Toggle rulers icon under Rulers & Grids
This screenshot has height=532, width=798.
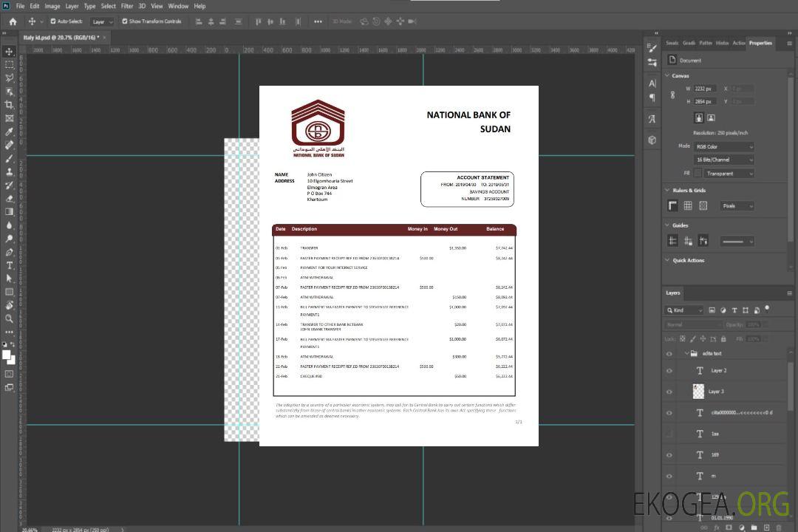click(x=673, y=205)
